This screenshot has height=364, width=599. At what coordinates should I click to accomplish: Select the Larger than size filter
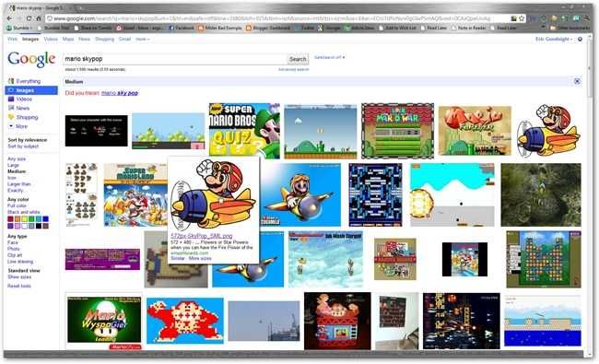[19, 183]
